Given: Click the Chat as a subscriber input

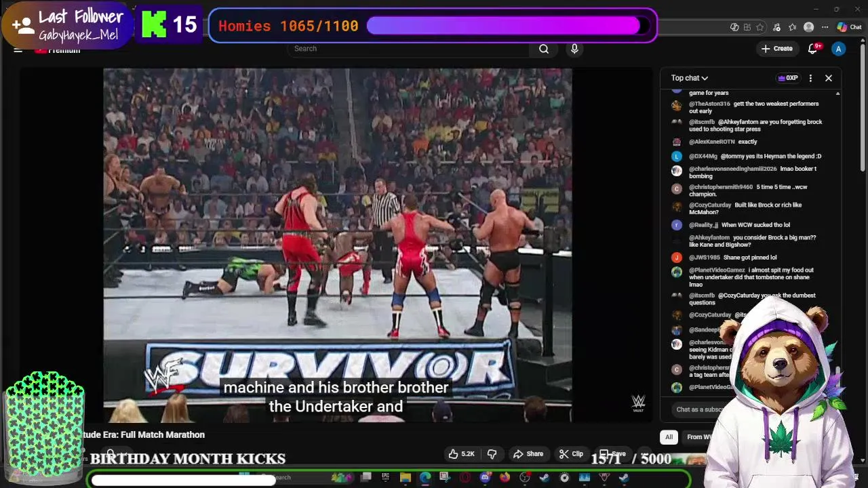Looking at the screenshot, I should pos(699,409).
